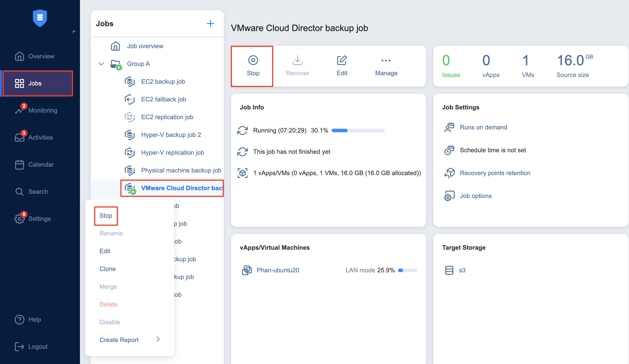Select the Jobs grid icon in sidebar
The image size is (629, 364).
[x=20, y=83]
